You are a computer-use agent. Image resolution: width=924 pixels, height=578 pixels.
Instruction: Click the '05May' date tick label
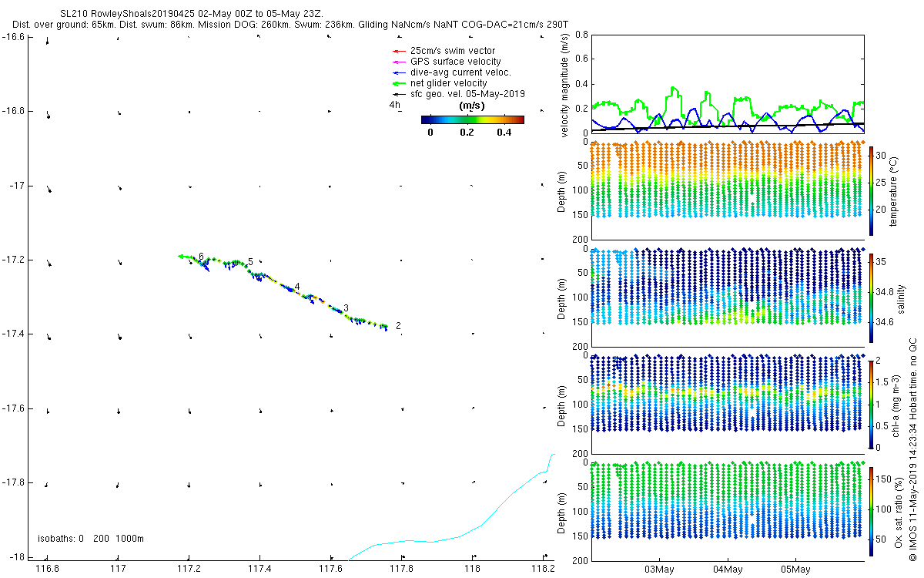coord(795,570)
